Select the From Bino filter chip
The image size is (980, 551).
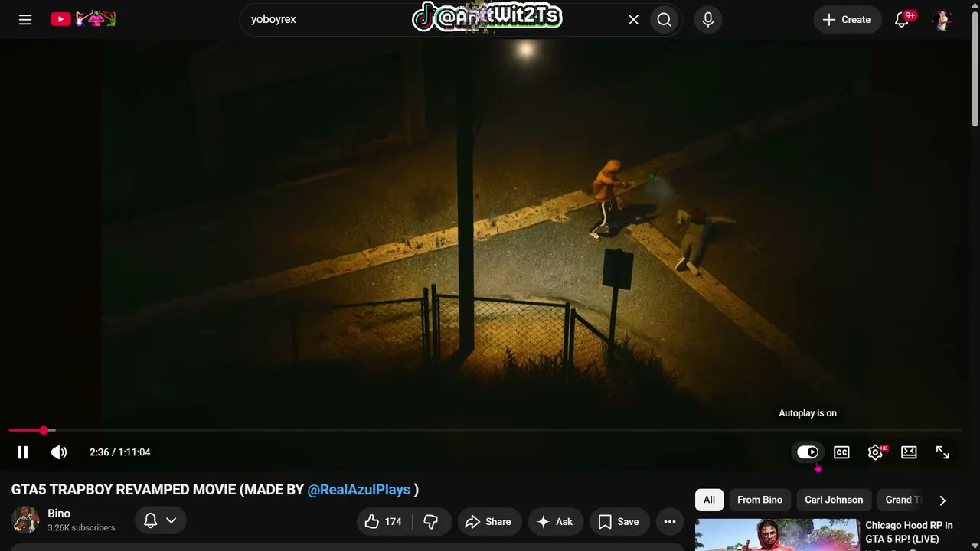tap(759, 500)
